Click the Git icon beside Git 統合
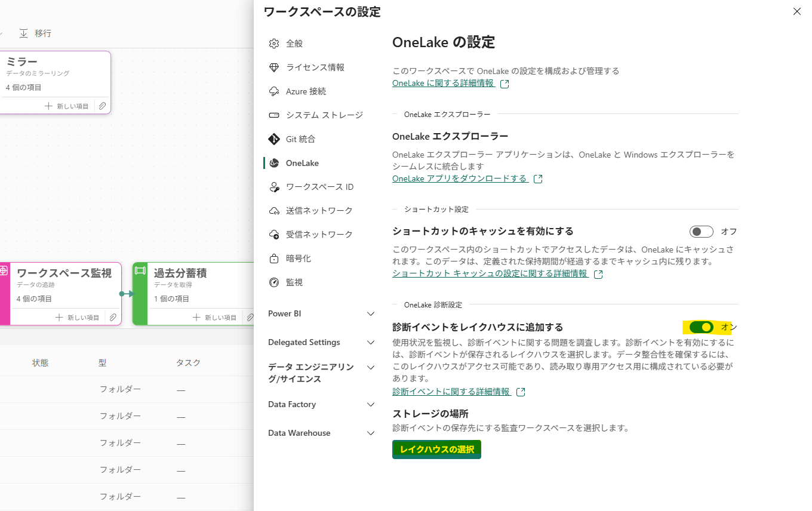 (274, 139)
